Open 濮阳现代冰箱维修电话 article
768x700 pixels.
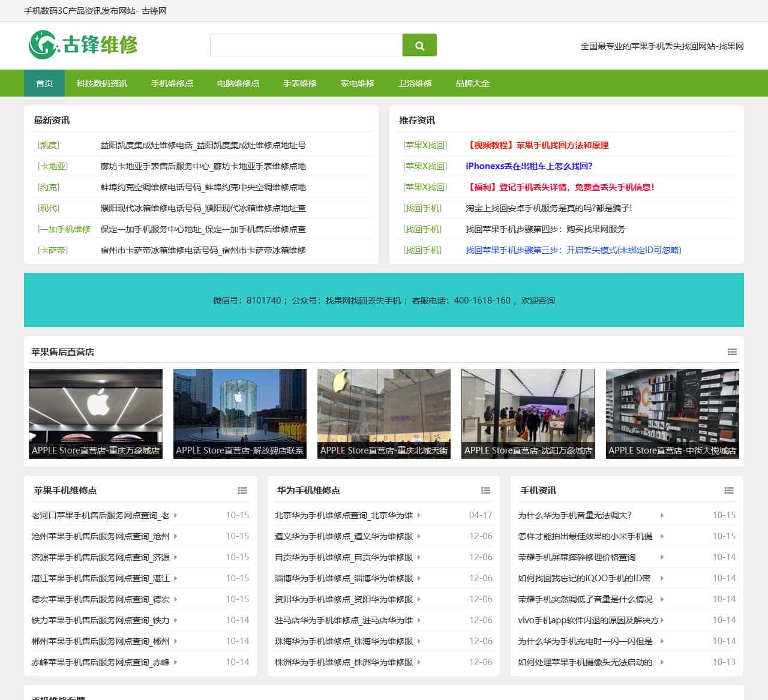point(203,208)
